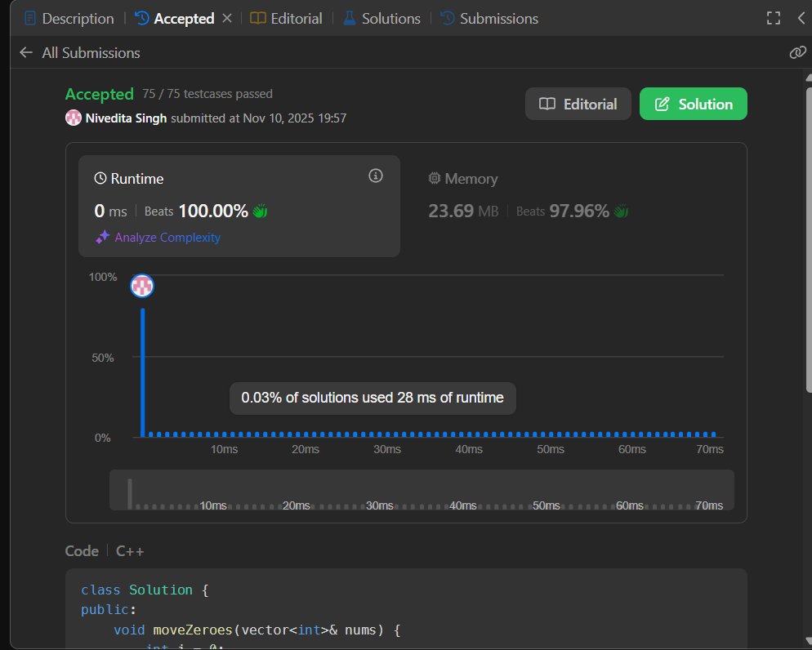812x650 pixels.
Task: Click the green Solution button
Action: [693, 104]
